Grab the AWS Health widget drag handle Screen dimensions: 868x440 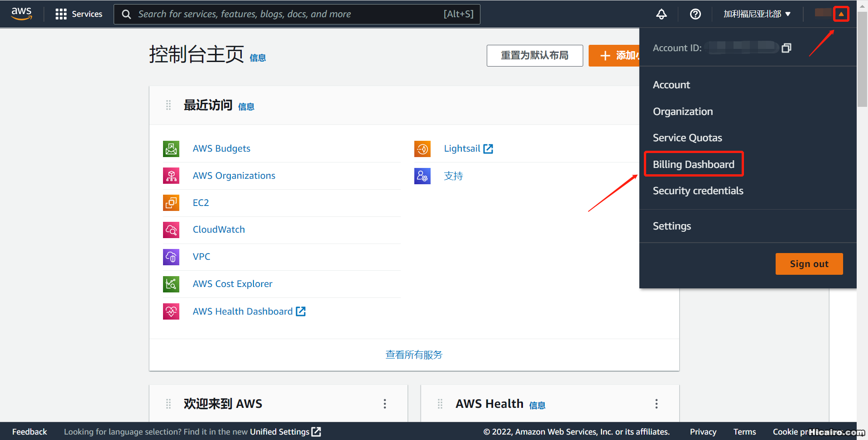pos(440,404)
